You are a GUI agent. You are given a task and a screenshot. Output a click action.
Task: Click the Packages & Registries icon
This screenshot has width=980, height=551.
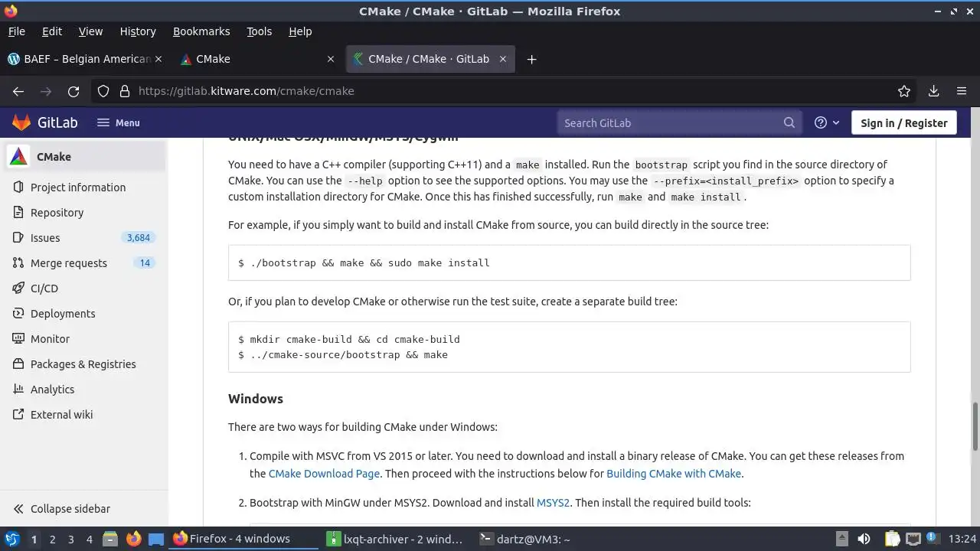click(18, 364)
